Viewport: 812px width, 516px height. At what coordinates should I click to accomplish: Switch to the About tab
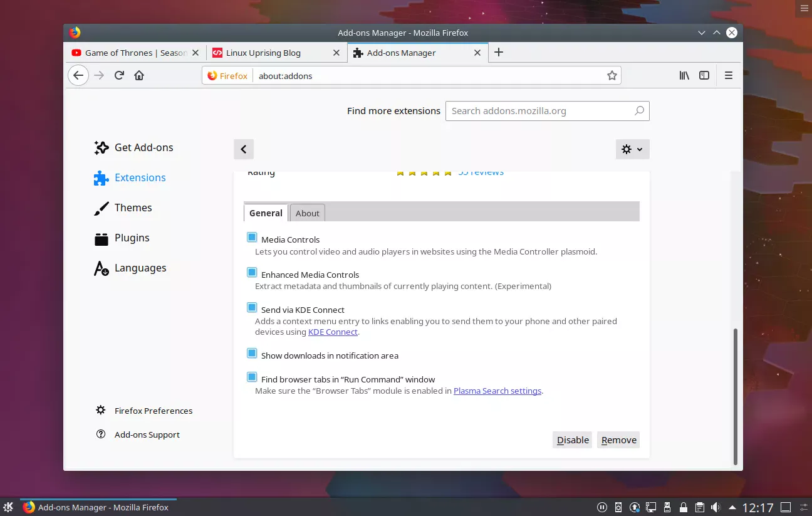point(307,213)
